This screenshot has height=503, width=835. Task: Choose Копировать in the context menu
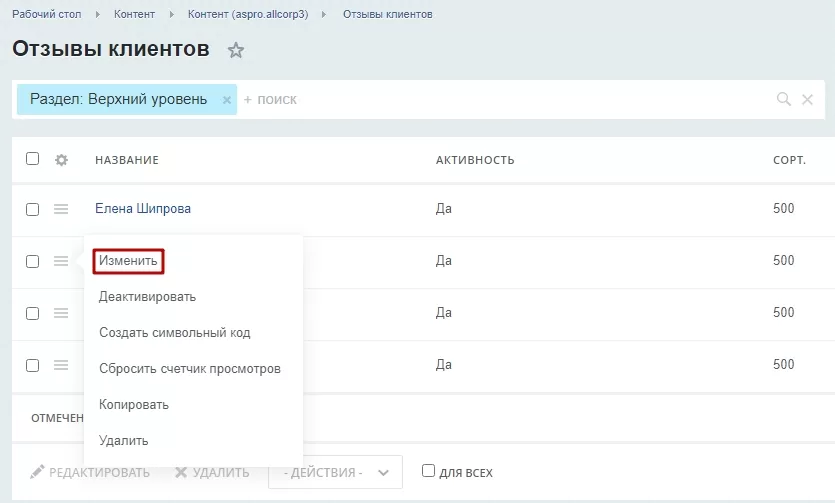tap(134, 405)
